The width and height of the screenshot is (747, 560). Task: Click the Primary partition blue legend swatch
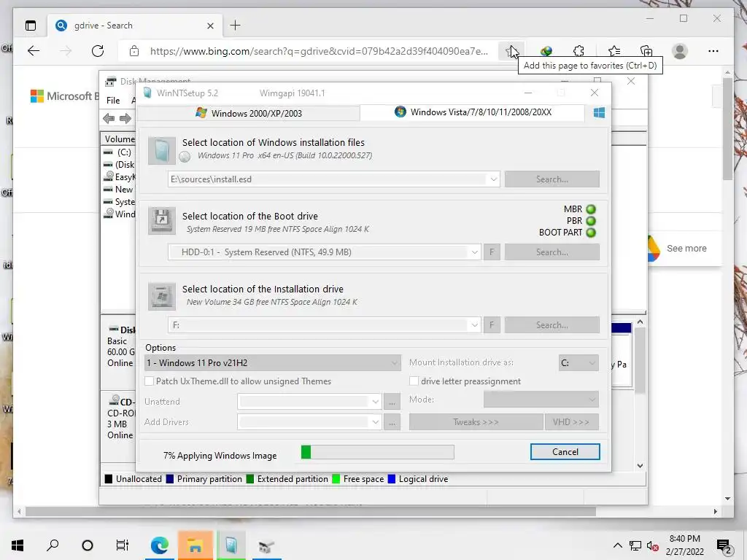(169, 479)
